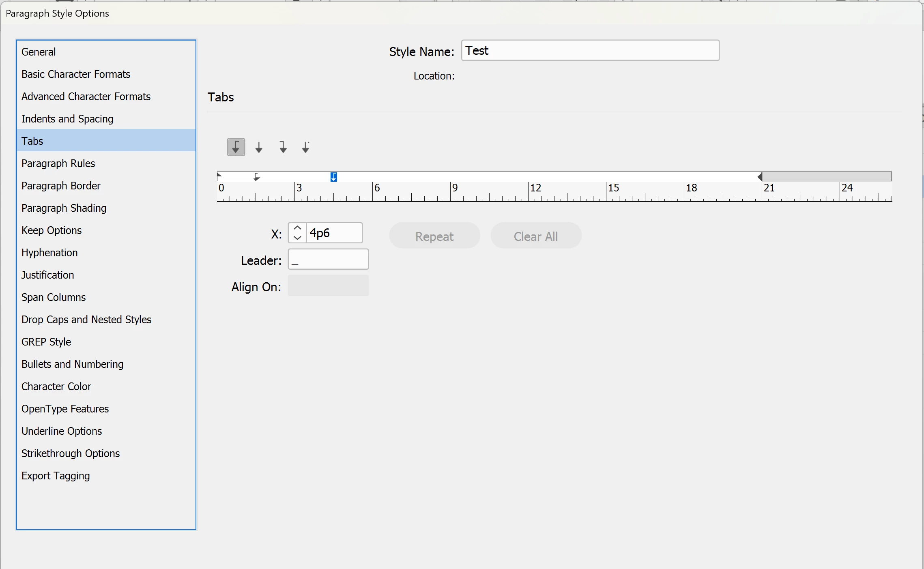Increase X position with up arrow
The image size is (924, 569).
click(x=297, y=228)
